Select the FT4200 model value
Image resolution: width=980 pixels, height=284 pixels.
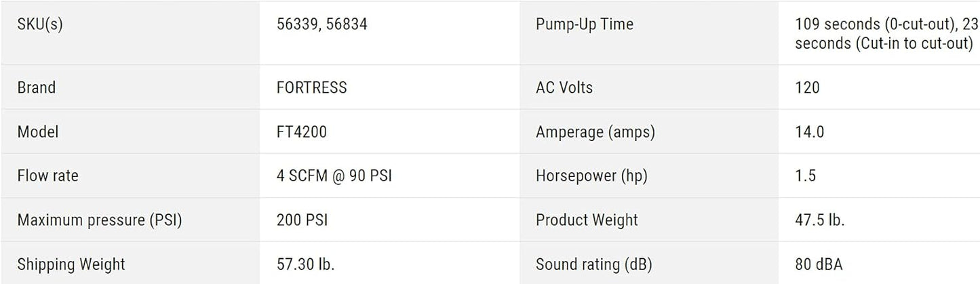(x=302, y=131)
